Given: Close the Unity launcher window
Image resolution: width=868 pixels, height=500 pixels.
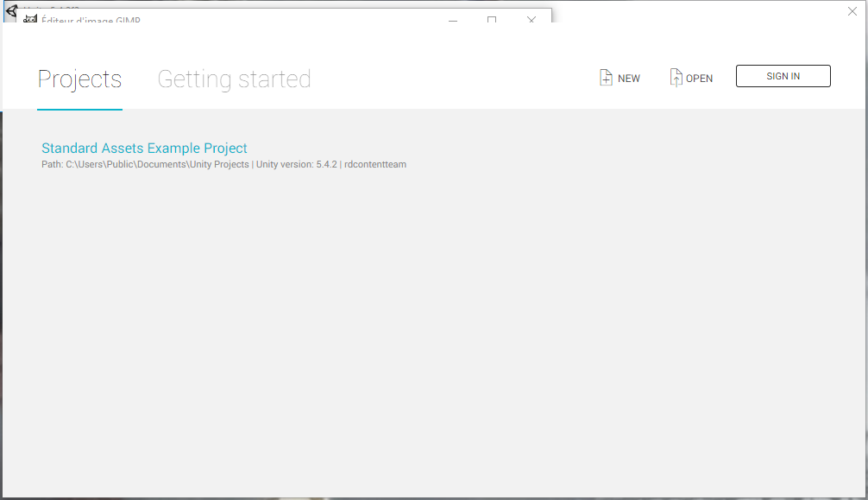Looking at the screenshot, I should [x=852, y=11].
